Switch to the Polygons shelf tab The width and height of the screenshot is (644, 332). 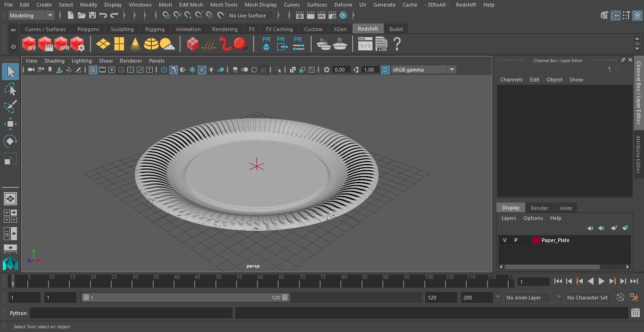coord(88,29)
